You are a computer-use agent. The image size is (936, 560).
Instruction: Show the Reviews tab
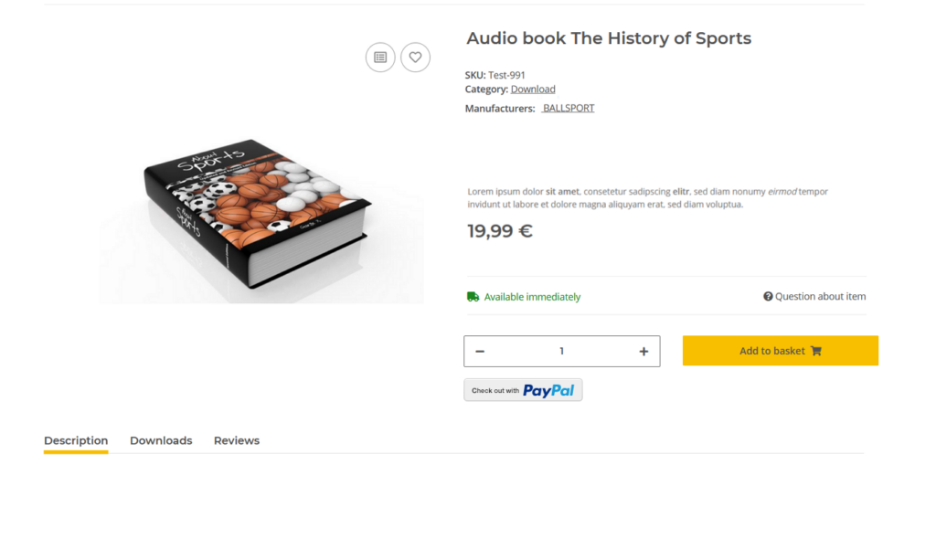coord(237,440)
